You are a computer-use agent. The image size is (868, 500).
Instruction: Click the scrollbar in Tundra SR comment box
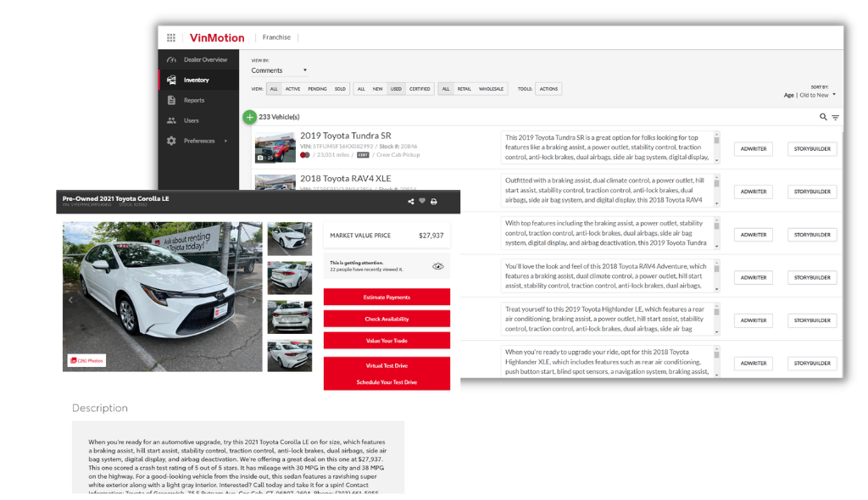coord(716,147)
